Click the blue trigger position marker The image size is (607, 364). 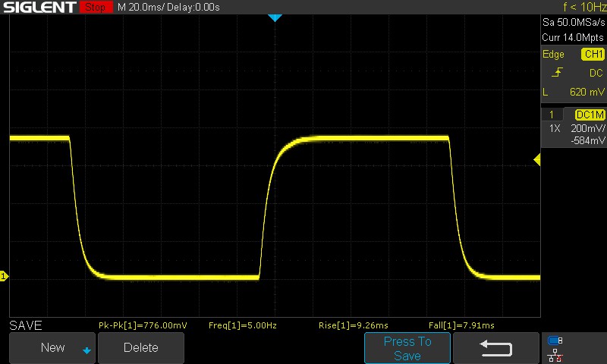coord(275,17)
